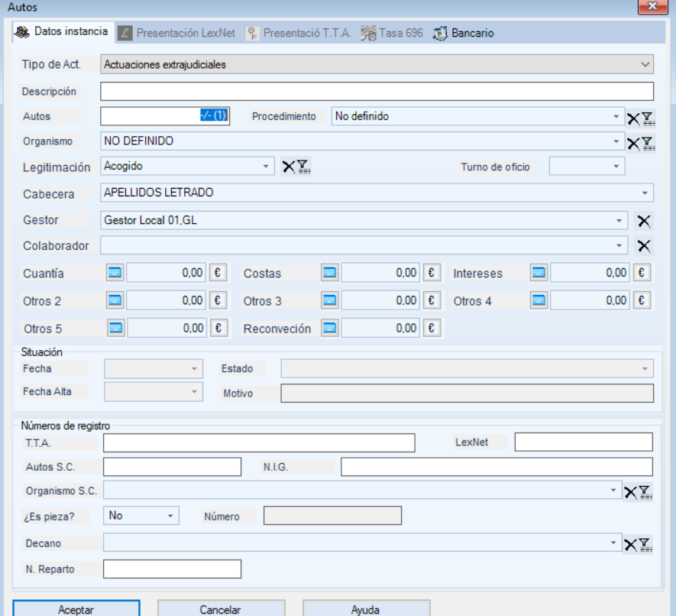This screenshot has height=616, width=676.
Task: Open the ¿Es pieza? dropdown
Action: coord(170,516)
